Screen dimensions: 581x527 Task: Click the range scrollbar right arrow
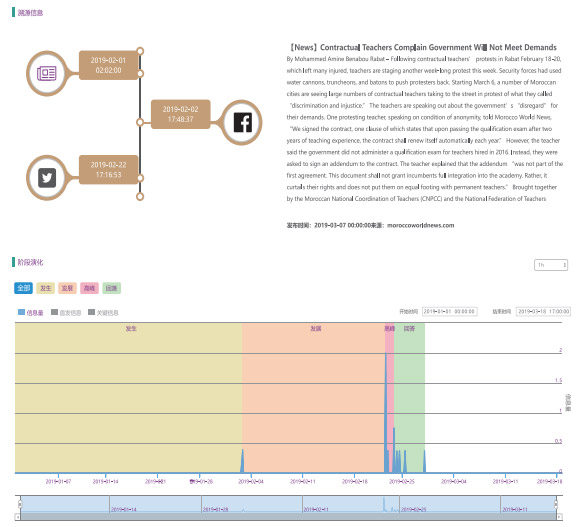pos(560,517)
